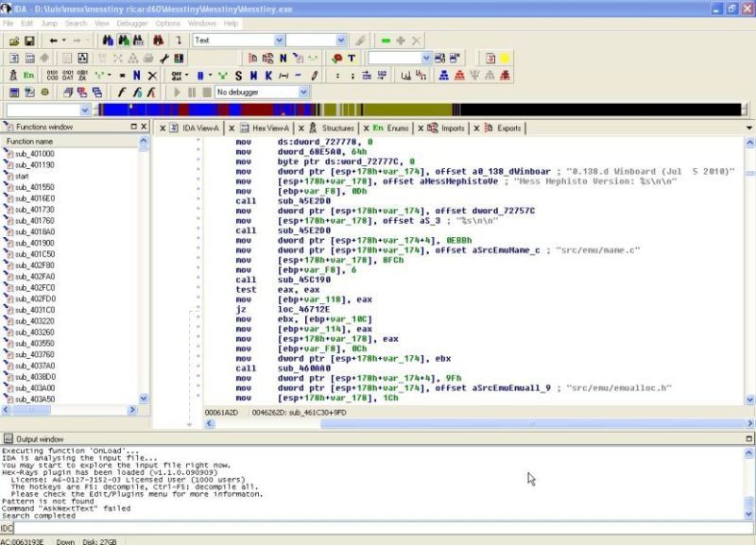Click the bold S string icon

[238, 76]
